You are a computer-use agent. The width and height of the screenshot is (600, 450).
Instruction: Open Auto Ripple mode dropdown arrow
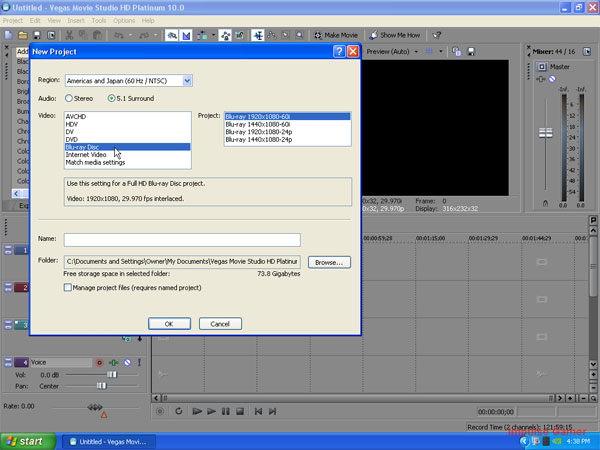tap(213, 36)
